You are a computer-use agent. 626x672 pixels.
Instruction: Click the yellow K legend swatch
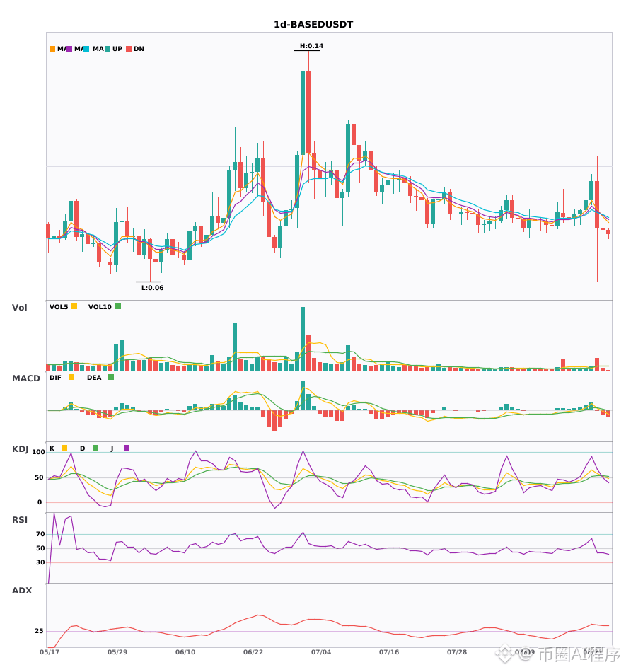(x=64, y=448)
